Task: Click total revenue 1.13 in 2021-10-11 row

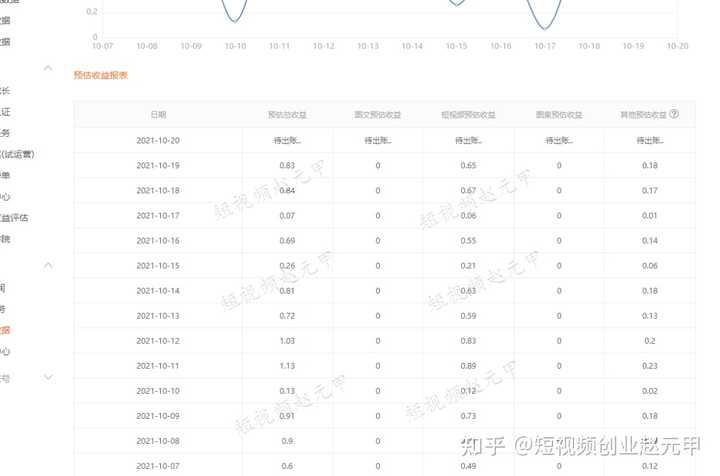Action: pos(287,366)
